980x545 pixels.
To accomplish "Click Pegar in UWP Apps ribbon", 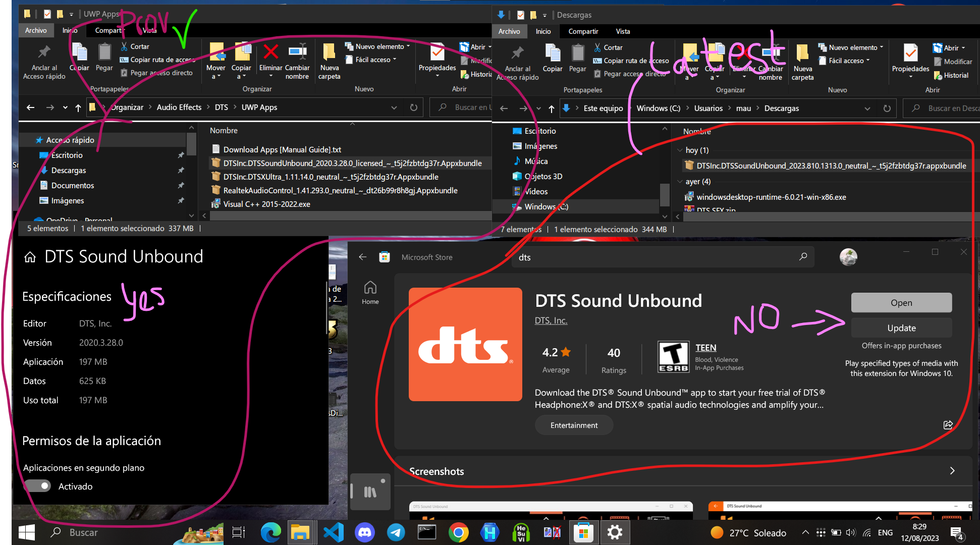I will [104, 58].
